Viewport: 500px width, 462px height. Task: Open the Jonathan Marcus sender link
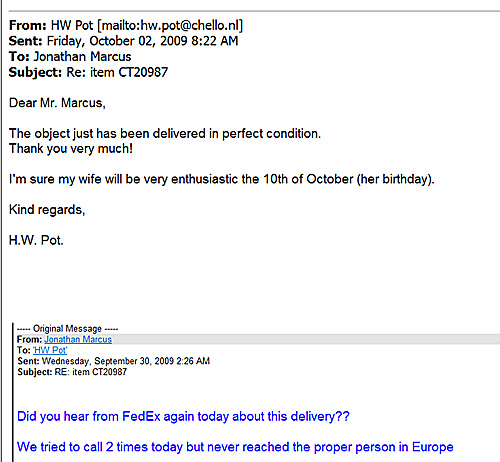point(78,339)
